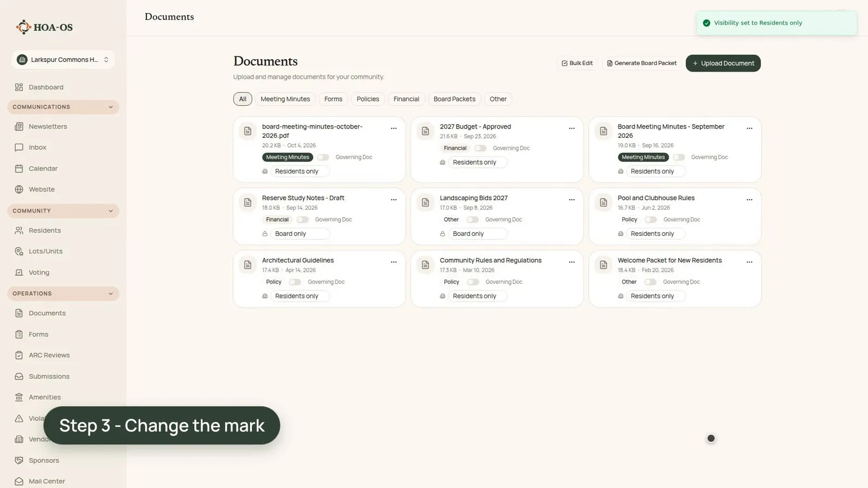Open more options for Landscaping Bids 2027
The height and width of the screenshot is (488, 868).
tap(572, 200)
